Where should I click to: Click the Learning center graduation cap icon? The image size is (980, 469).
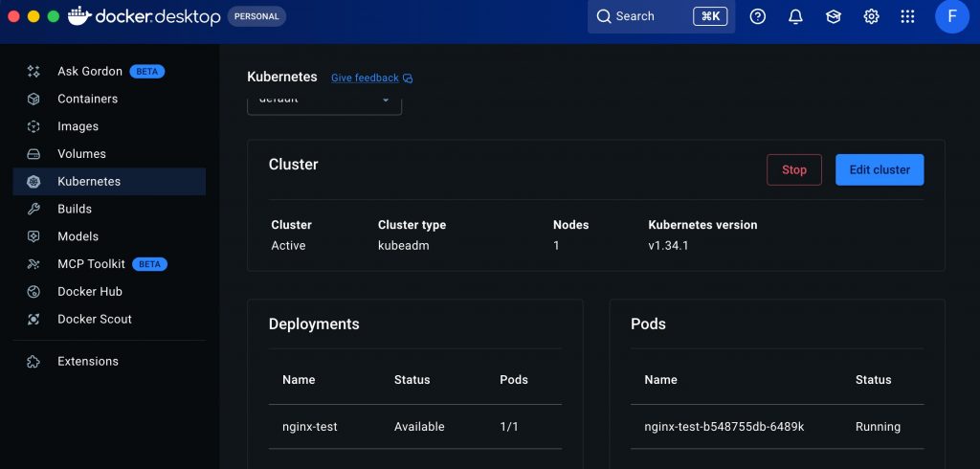(833, 16)
